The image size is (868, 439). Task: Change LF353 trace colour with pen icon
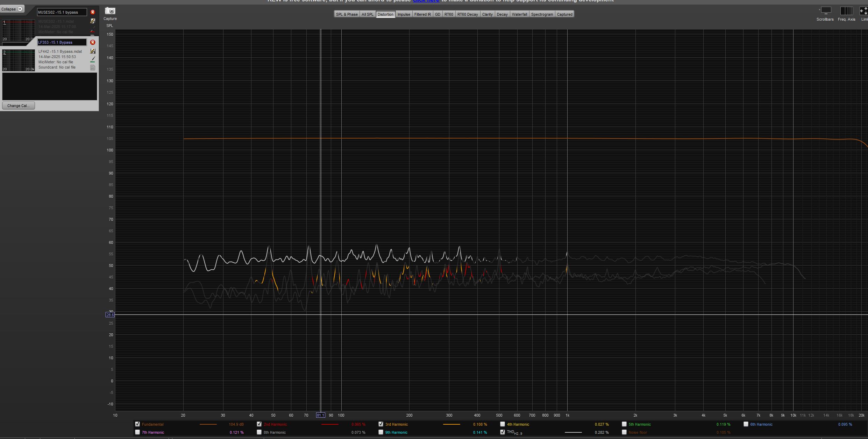pos(93,59)
